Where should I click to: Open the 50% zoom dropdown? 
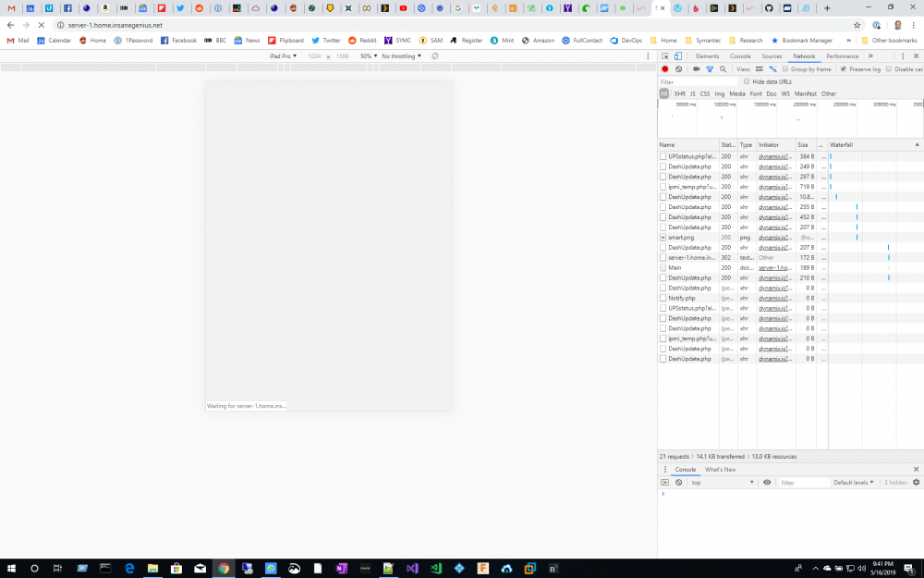point(369,56)
